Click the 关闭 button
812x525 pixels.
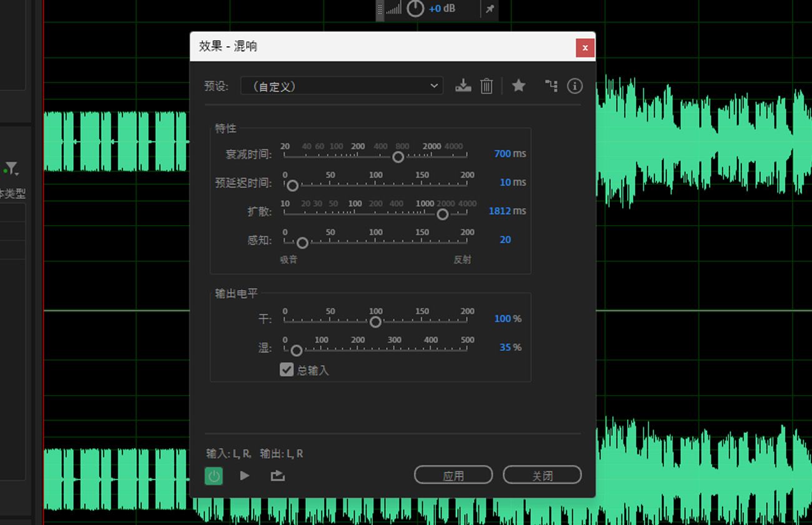542,474
